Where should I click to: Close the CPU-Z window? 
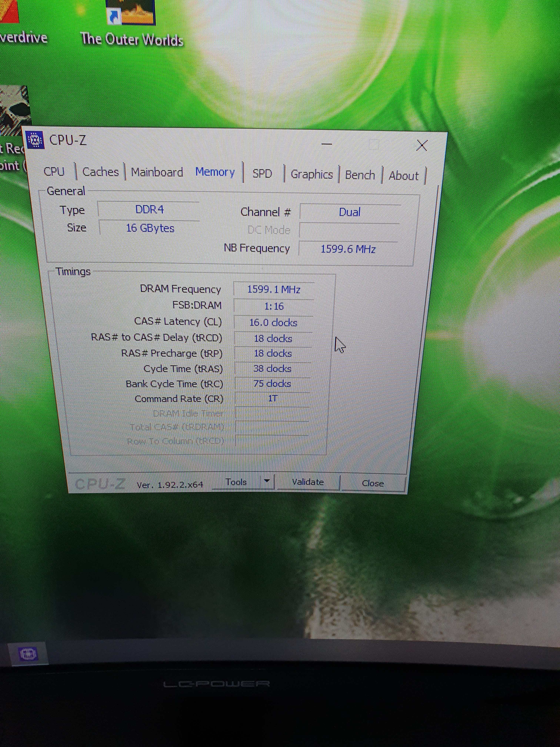[422, 146]
